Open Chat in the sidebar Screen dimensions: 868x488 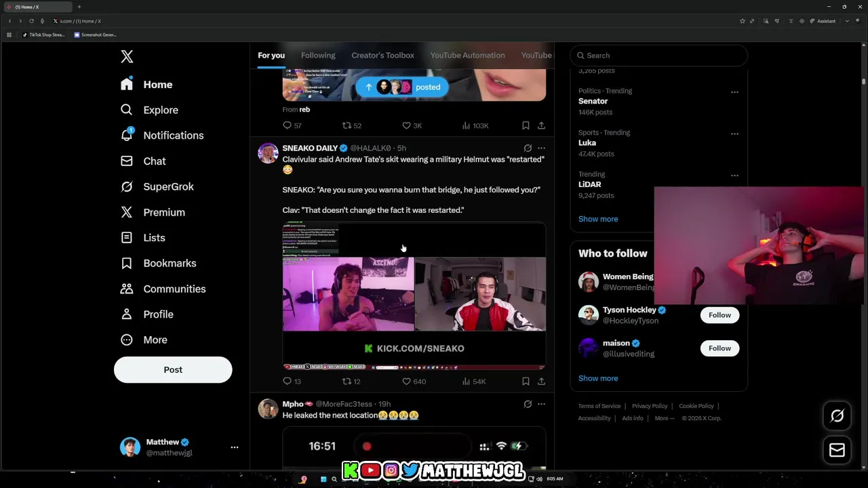point(143,161)
